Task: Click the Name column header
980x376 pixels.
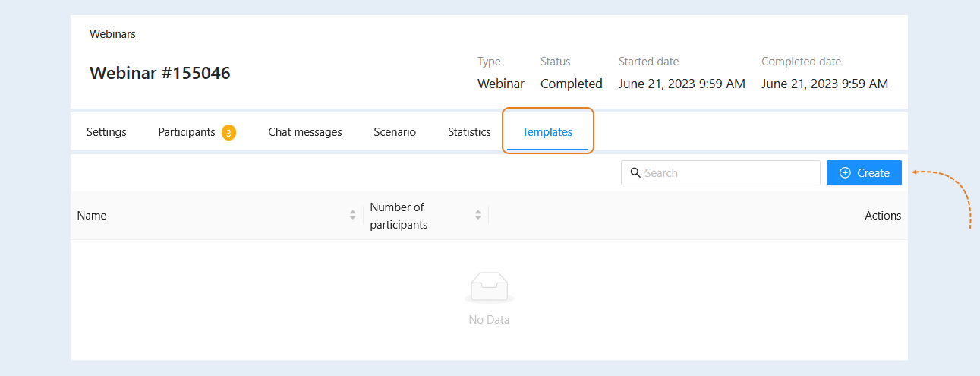Action: coord(216,216)
